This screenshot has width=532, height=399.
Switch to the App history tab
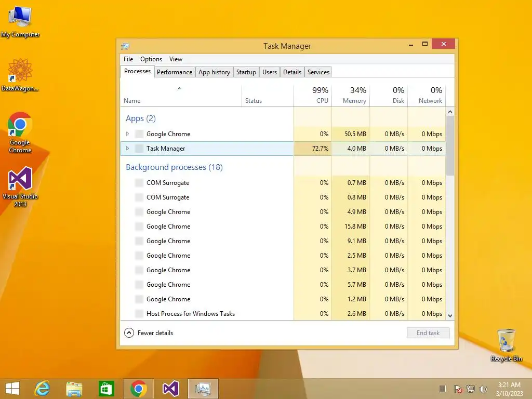pyautogui.click(x=214, y=72)
